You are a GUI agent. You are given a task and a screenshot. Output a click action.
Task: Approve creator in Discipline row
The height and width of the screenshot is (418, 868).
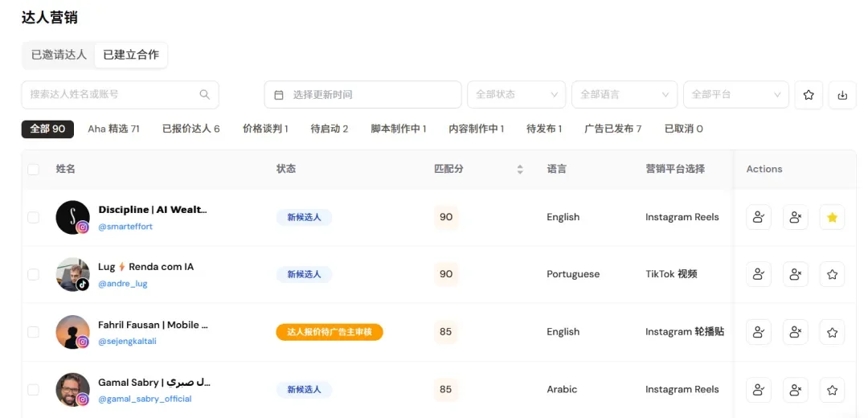click(x=759, y=217)
